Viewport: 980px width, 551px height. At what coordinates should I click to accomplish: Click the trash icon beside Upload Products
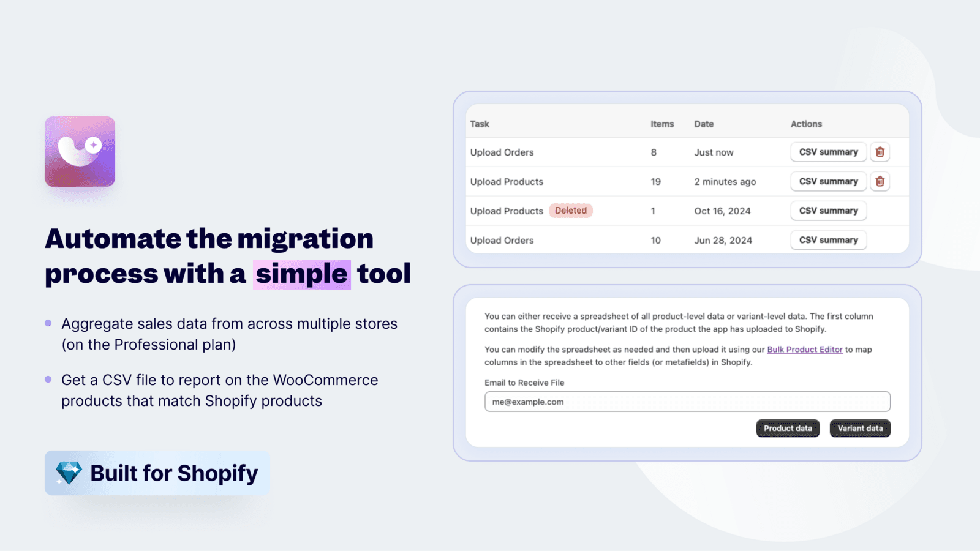(880, 181)
